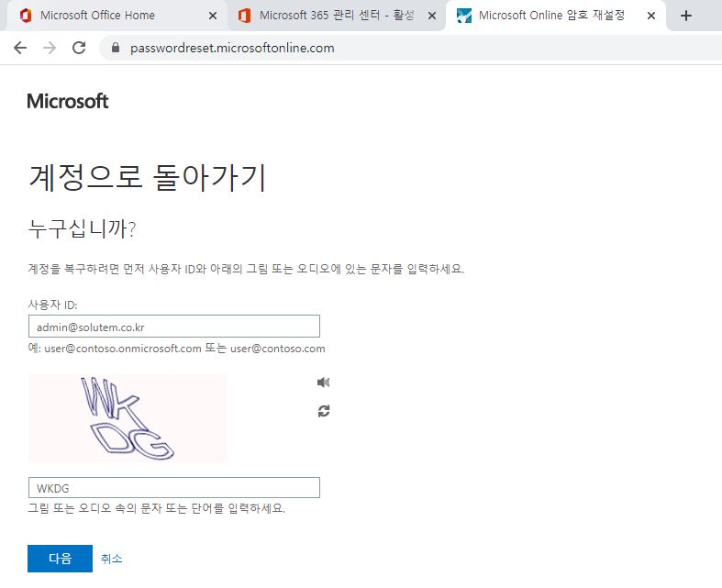722x588 pixels.
Task: Go back in the browser
Action: pyautogui.click(x=20, y=48)
